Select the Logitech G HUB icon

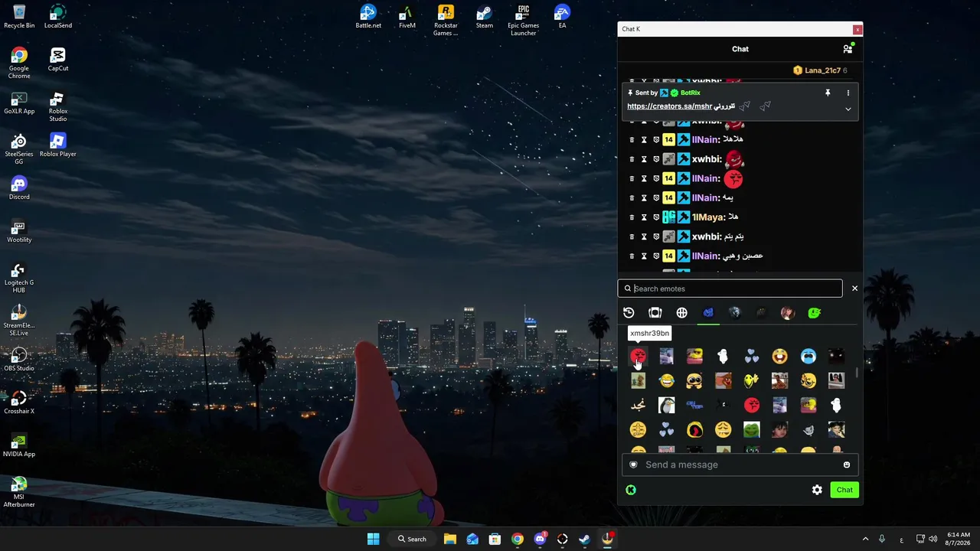click(x=19, y=279)
